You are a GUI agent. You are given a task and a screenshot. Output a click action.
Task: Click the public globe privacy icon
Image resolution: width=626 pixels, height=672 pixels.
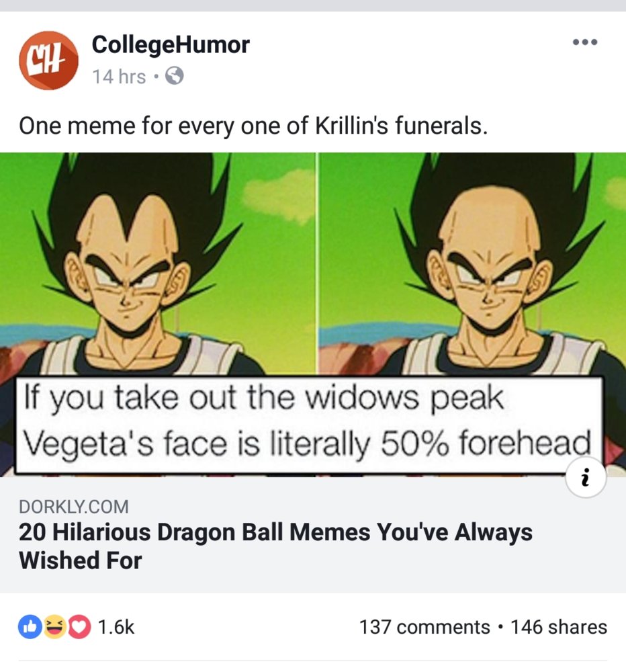[x=174, y=77]
